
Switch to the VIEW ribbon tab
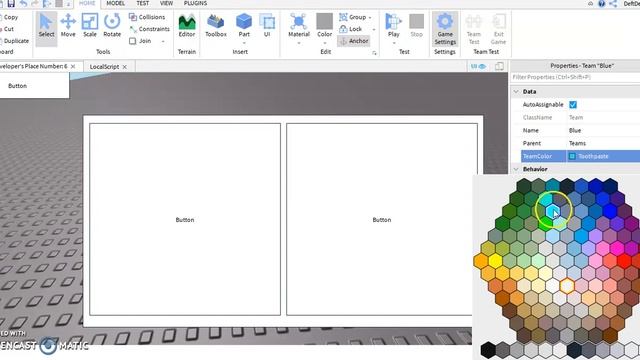(166, 3)
